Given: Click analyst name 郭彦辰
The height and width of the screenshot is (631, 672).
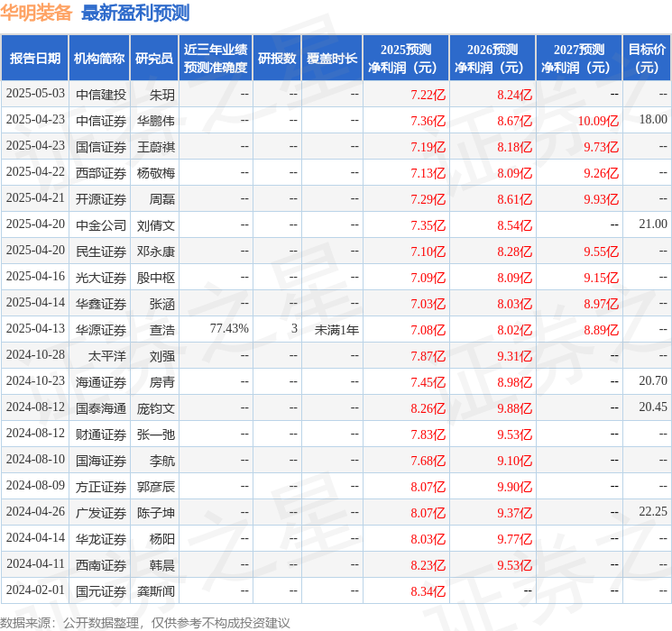Looking at the screenshot, I should click(155, 487).
